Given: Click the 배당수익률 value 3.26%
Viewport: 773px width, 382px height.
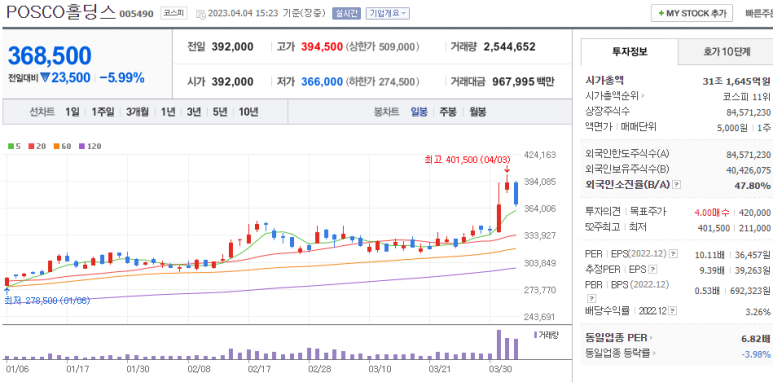Looking at the screenshot, I should click(758, 312).
